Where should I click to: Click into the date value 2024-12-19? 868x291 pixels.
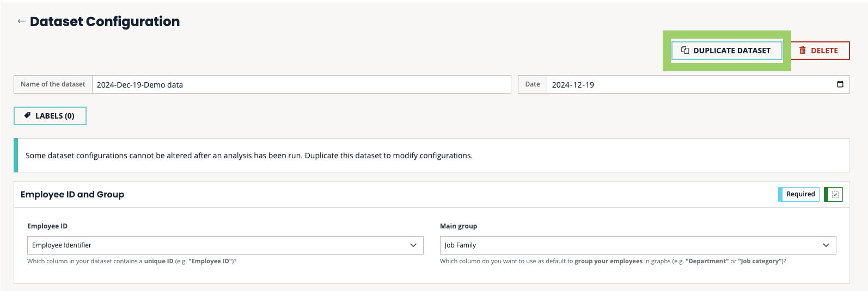coord(573,85)
